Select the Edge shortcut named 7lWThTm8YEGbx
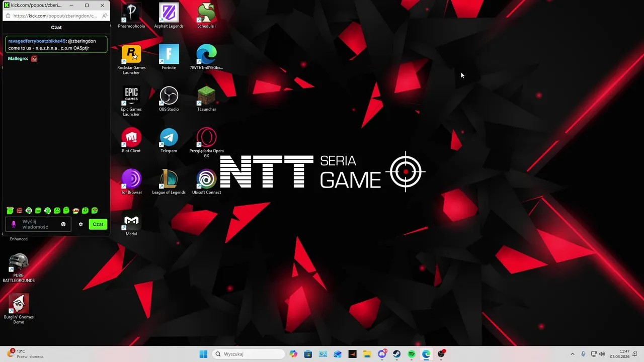 (206, 57)
